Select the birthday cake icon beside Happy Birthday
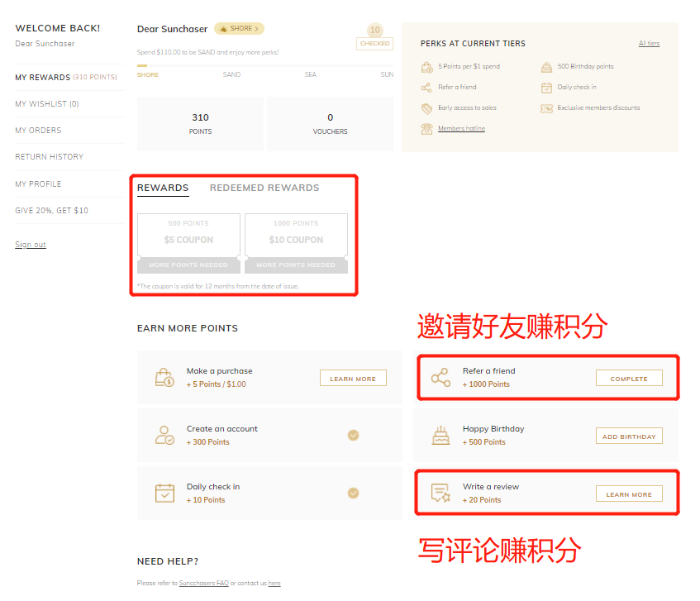Screen dimensions: 700x601 coord(440,435)
